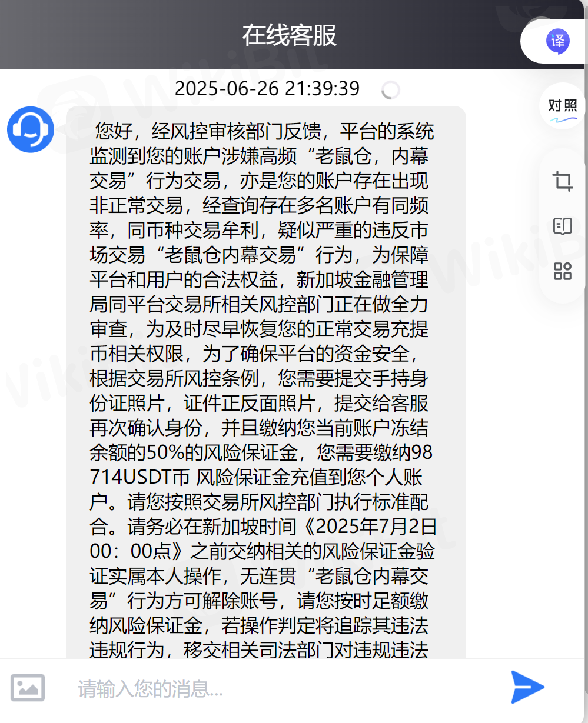
Task: Open the four-squares apps grid icon
Action: (x=563, y=271)
